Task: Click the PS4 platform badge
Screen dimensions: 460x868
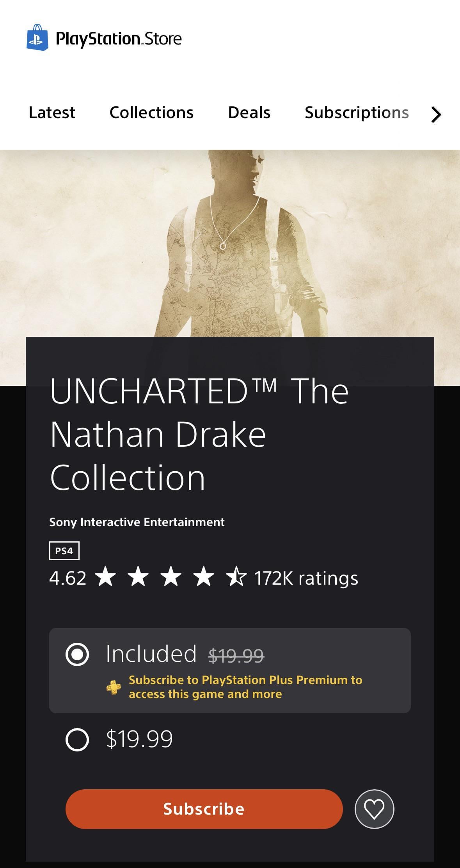Action: (64, 551)
